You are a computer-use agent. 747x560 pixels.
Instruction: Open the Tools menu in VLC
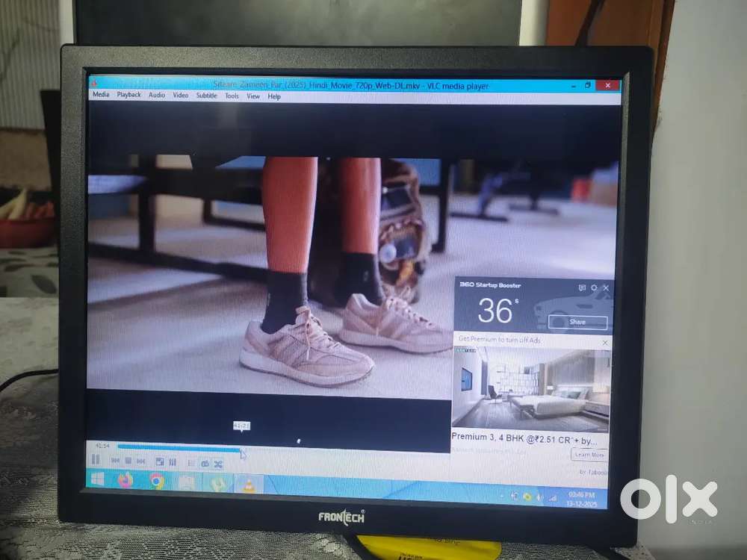click(x=230, y=96)
